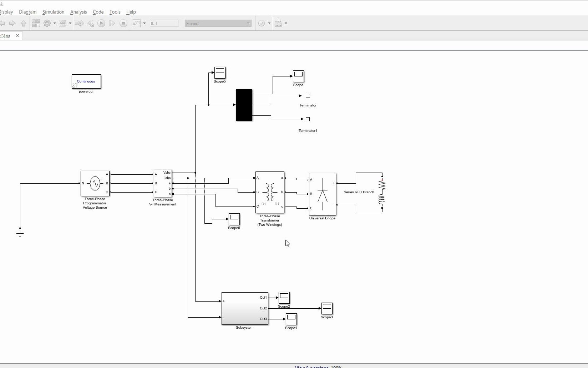Select the Subsystem block
The height and width of the screenshot is (368, 588).
[x=245, y=308]
